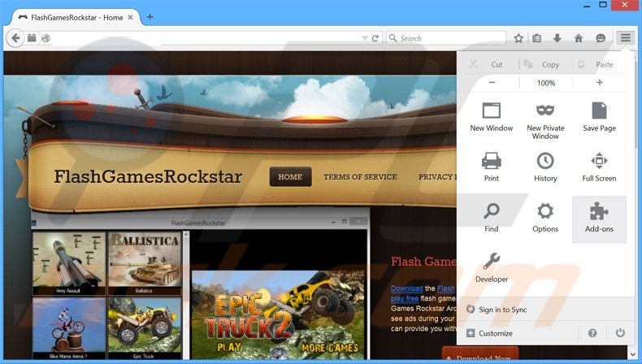The image size is (642, 364).
Task: Select Bike Mania Arena 1 thumbnail
Action: [69, 328]
